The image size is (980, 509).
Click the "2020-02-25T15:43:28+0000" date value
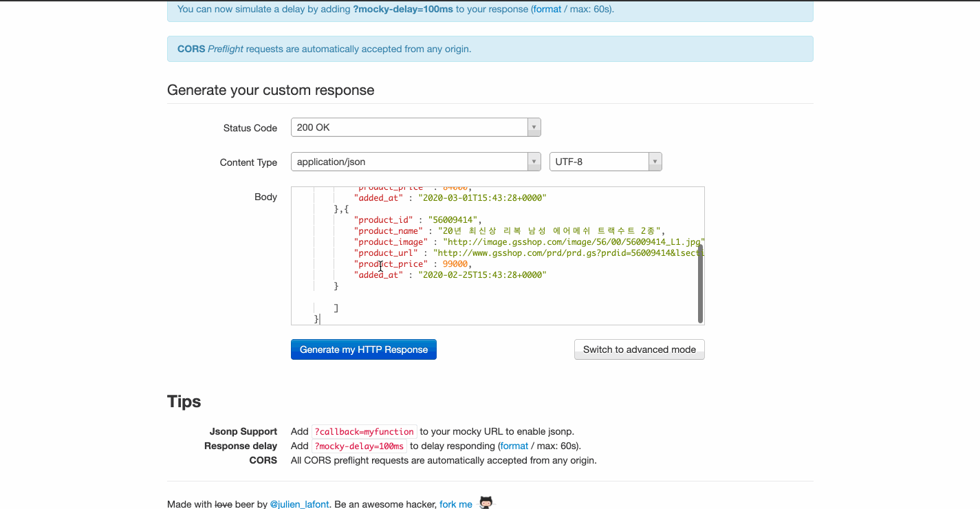482,275
